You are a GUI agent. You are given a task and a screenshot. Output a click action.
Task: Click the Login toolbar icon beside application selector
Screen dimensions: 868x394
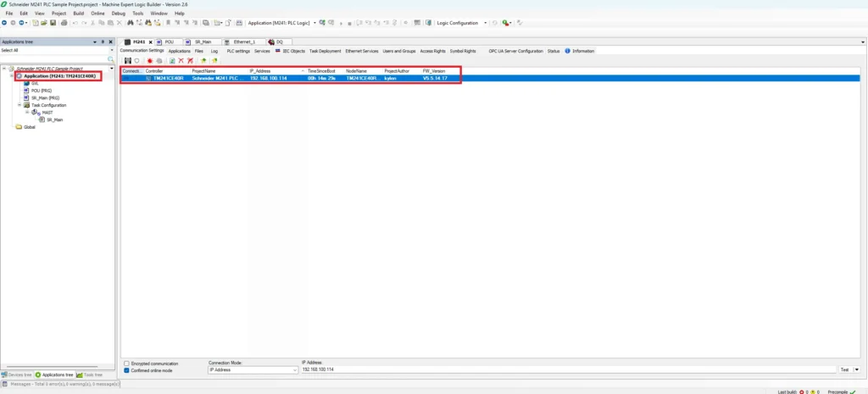coord(322,23)
